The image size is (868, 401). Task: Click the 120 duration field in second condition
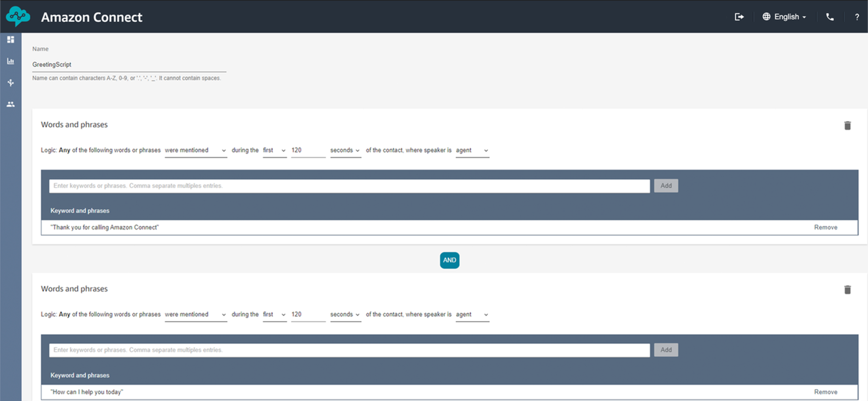tap(308, 315)
